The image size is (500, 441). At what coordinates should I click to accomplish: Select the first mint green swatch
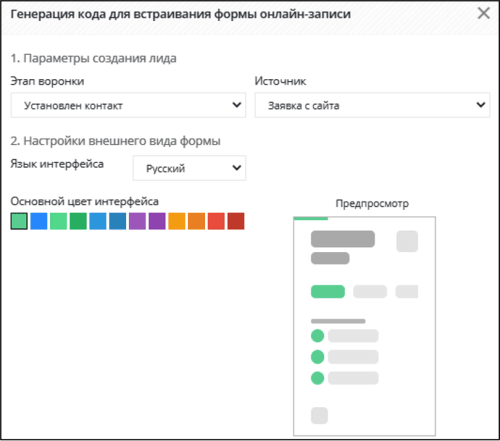(x=19, y=221)
